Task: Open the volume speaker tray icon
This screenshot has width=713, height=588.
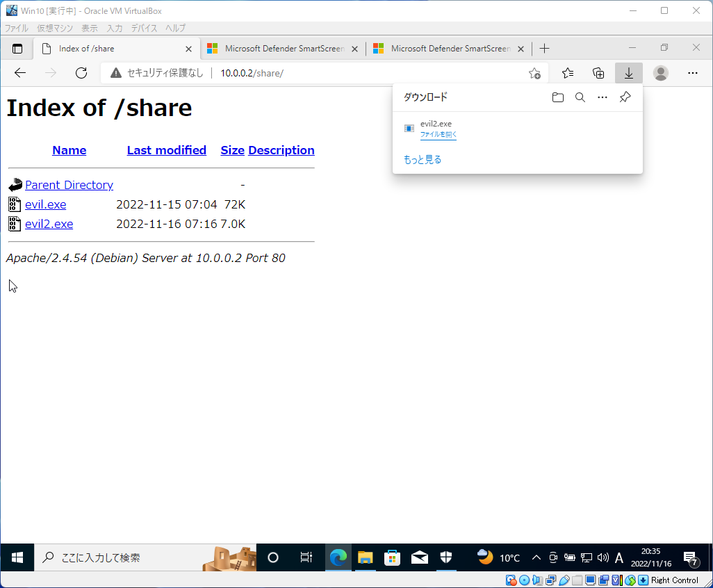Action: [x=603, y=557]
